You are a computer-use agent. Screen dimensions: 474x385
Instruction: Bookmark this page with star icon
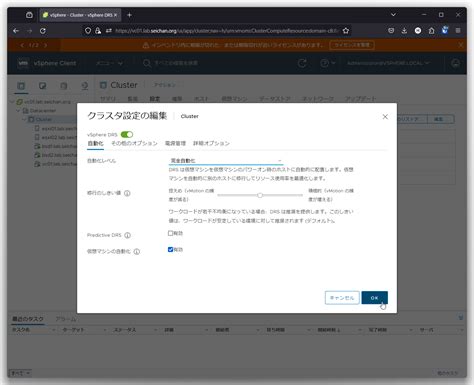click(x=346, y=31)
